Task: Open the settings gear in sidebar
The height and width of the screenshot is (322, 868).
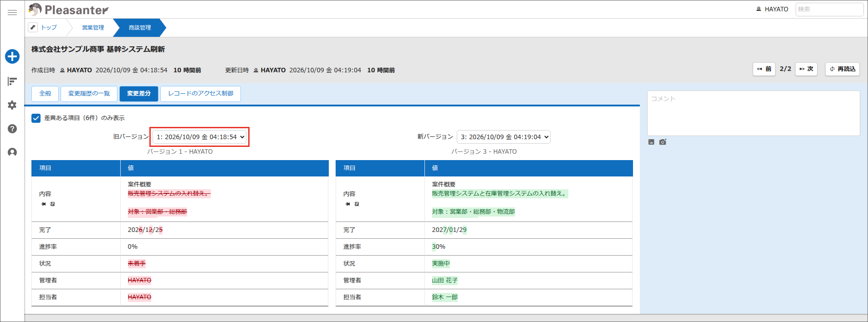Action: 12,105
